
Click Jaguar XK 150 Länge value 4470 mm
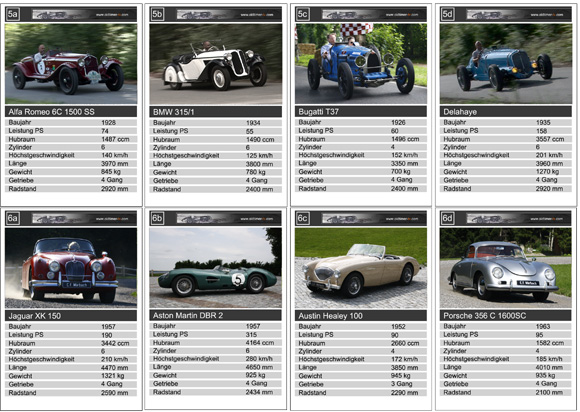[115, 368]
